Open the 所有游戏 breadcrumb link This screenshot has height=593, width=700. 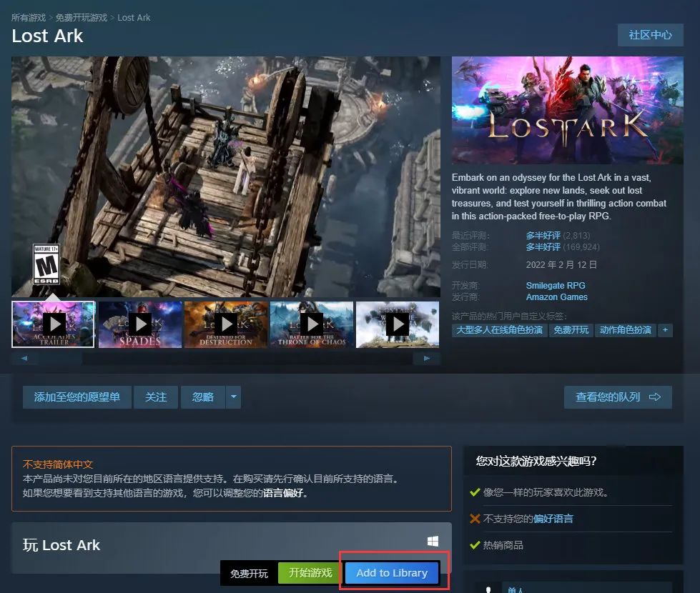pyautogui.click(x=28, y=18)
